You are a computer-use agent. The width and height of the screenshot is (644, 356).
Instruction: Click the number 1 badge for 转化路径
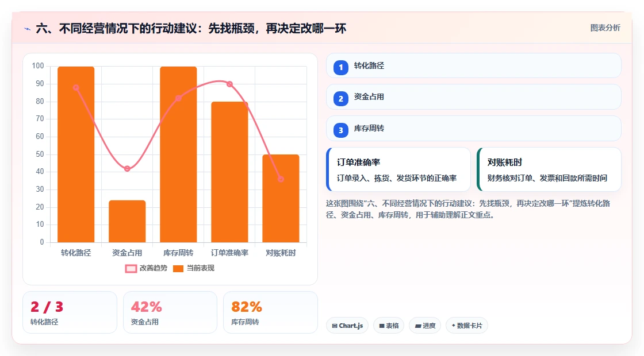click(x=341, y=67)
